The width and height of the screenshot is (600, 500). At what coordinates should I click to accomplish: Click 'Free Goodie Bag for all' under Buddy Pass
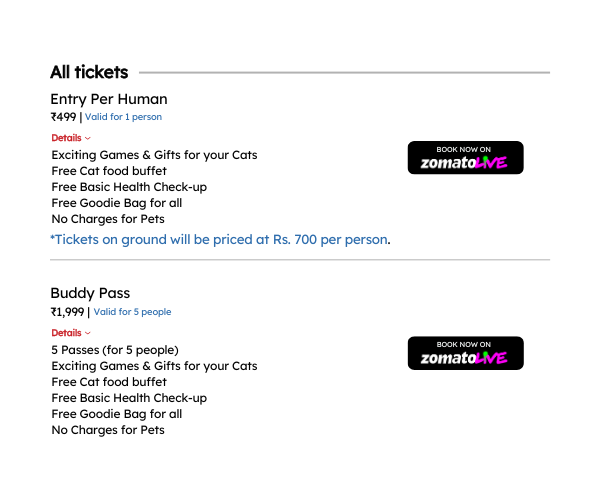(x=117, y=414)
